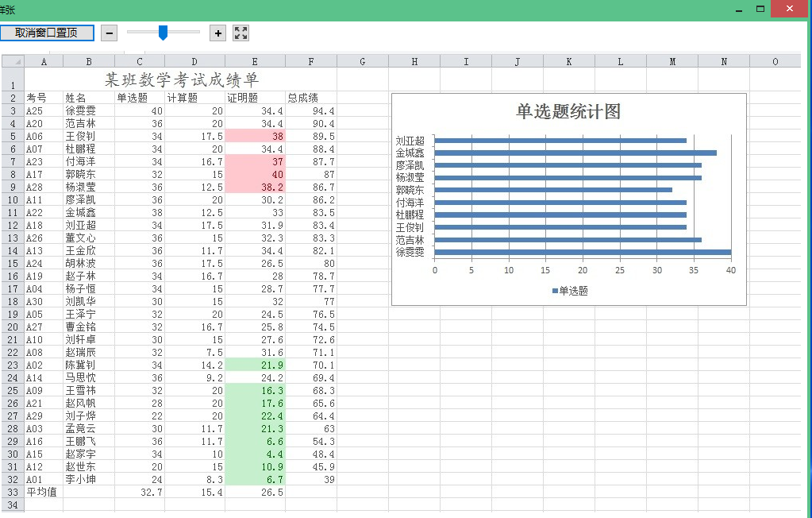Click the select-all corner of the spreadsheet
Screen dimensions: 812x518
coord(13,62)
